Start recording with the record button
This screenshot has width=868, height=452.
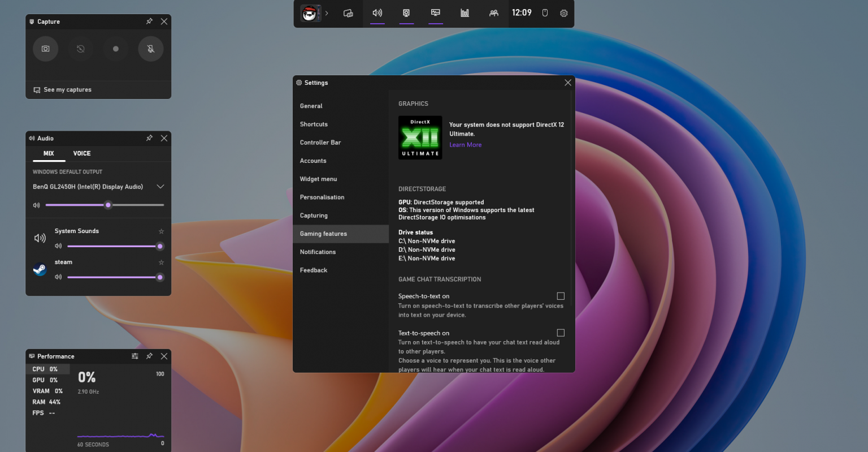click(115, 49)
